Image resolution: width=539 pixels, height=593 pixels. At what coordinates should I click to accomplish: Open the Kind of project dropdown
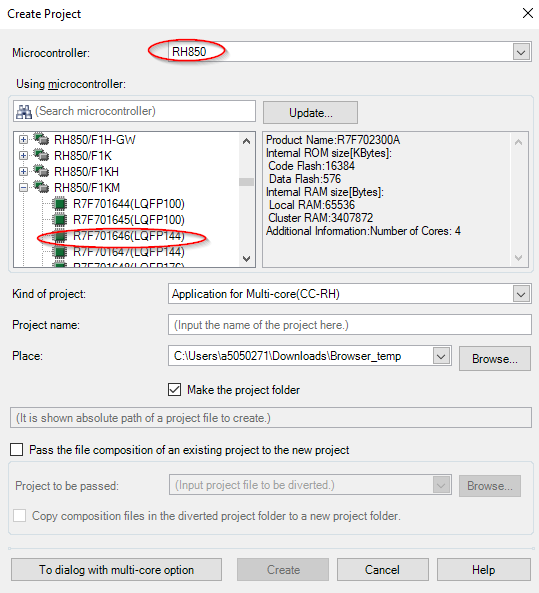(x=521, y=294)
